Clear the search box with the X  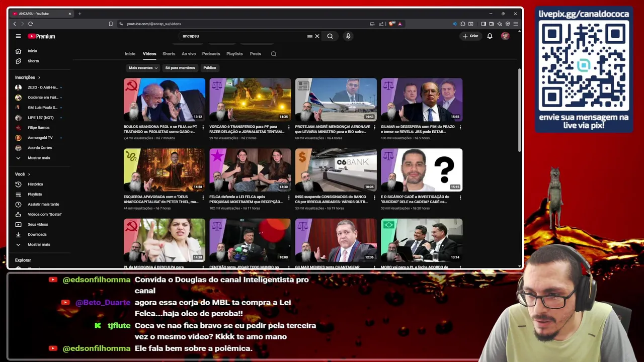point(317,36)
